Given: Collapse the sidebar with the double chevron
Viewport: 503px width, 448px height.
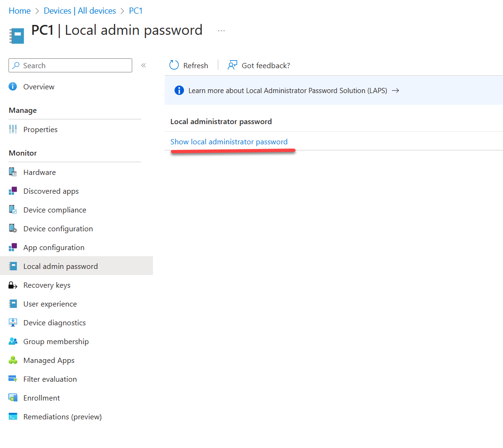Looking at the screenshot, I should point(144,65).
